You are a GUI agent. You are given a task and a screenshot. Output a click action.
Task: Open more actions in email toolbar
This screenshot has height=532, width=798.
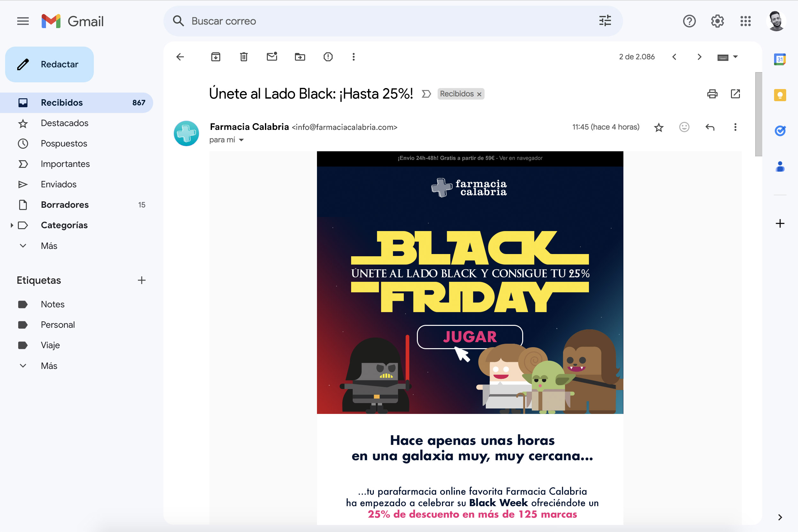tap(354, 57)
